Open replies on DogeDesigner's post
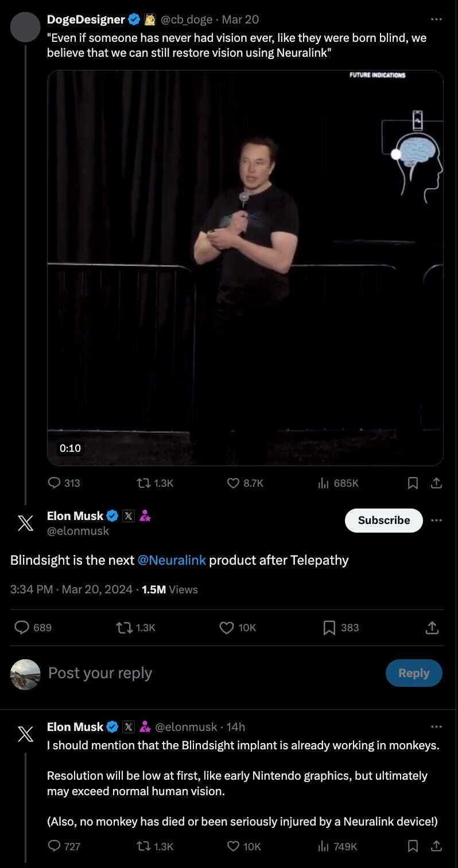 tap(64, 483)
